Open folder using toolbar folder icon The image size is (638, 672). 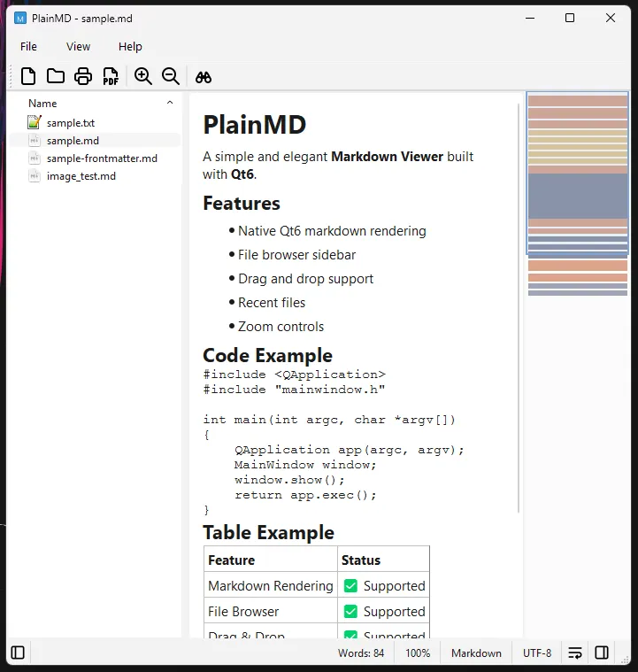pyautogui.click(x=56, y=77)
